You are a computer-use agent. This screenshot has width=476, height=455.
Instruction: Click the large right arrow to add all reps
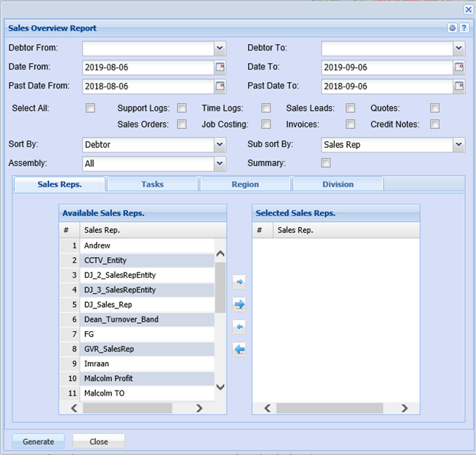click(x=239, y=304)
